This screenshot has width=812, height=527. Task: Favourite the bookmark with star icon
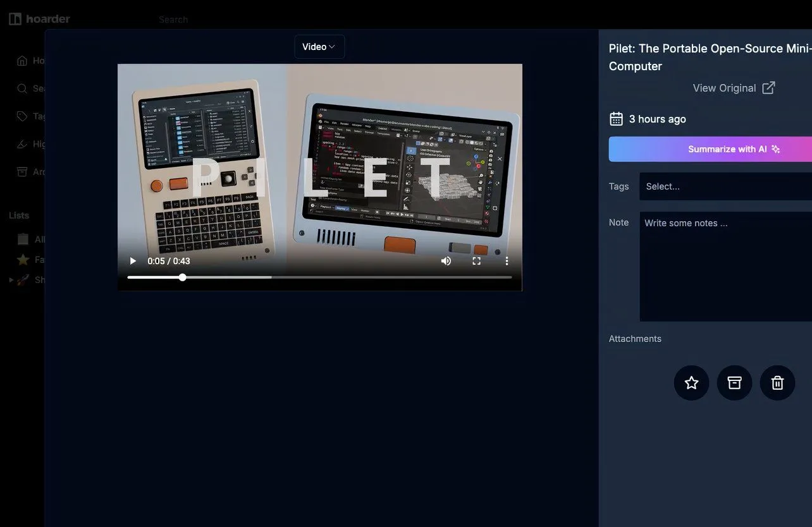click(x=692, y=383)
